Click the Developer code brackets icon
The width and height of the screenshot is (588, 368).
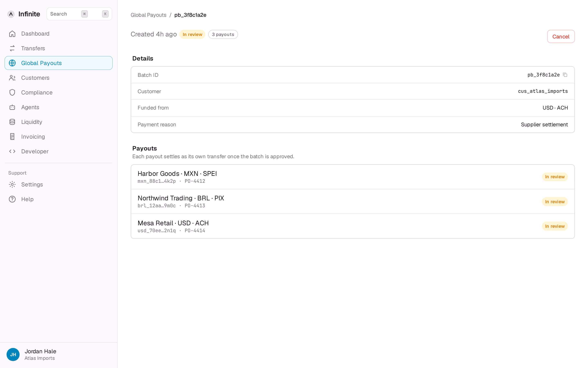point(12,151)
